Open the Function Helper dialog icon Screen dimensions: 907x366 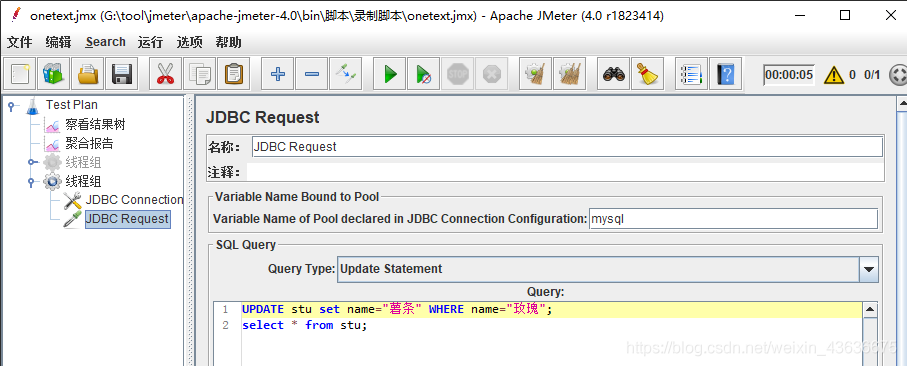pos(691,74)
